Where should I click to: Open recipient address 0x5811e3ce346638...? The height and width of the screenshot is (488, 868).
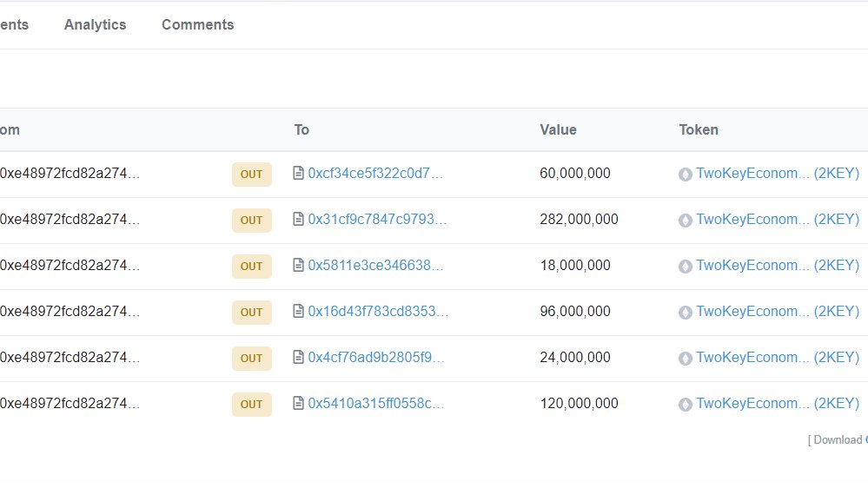pos(376,265)
